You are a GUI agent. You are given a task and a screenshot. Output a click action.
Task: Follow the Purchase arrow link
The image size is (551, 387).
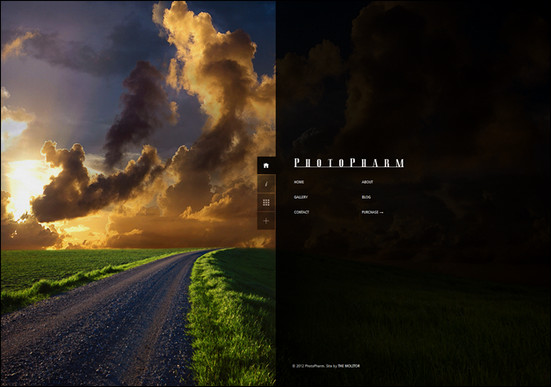372,212
